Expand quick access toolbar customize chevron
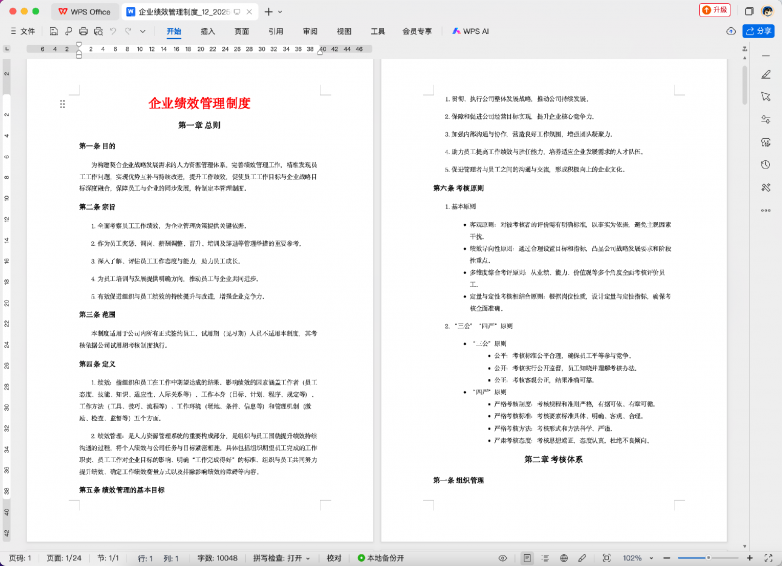The height and width of the screenshot is (566, 782). [141, 31]
